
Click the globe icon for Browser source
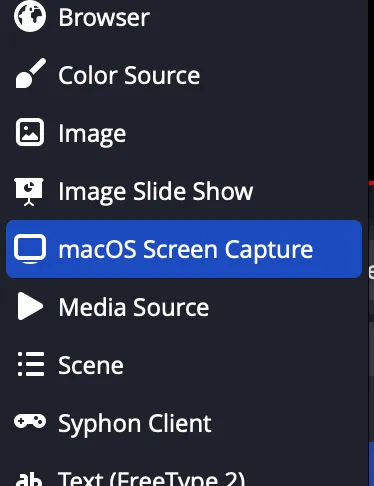[30, 16]
